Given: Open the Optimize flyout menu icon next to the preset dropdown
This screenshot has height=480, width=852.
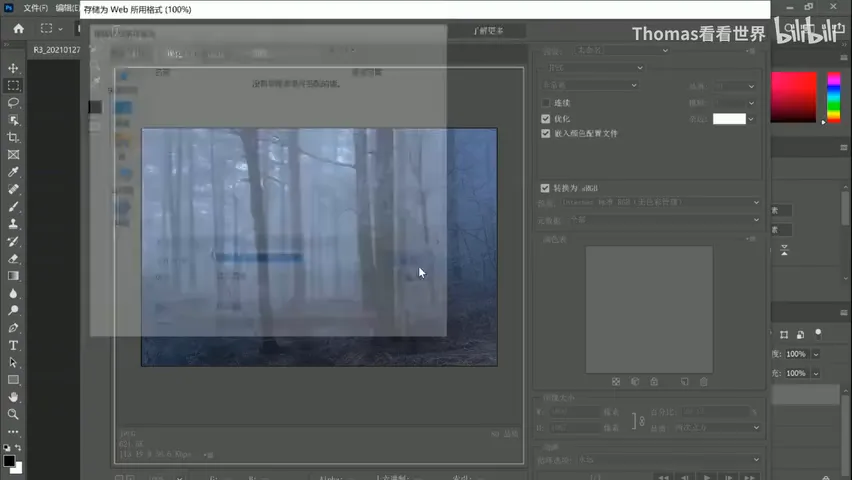Looking at the screenshot, I should (x=751, y=51).
